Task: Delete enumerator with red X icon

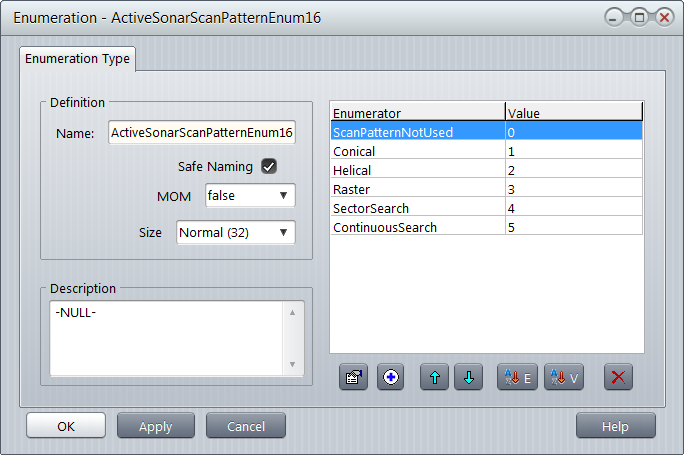Action: (618, 378)
